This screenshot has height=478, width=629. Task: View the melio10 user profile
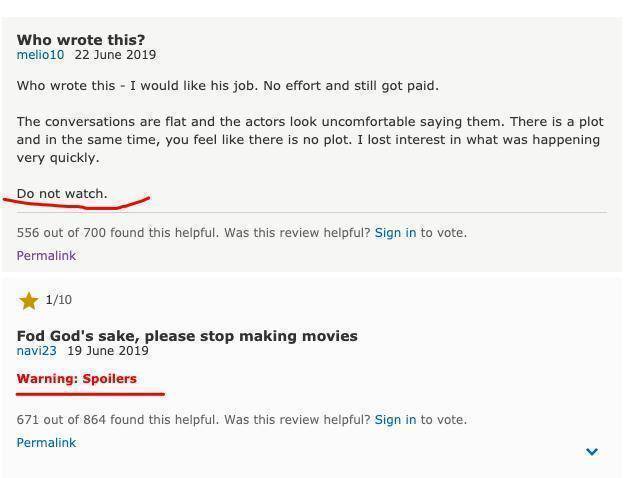tap(40, 55)
